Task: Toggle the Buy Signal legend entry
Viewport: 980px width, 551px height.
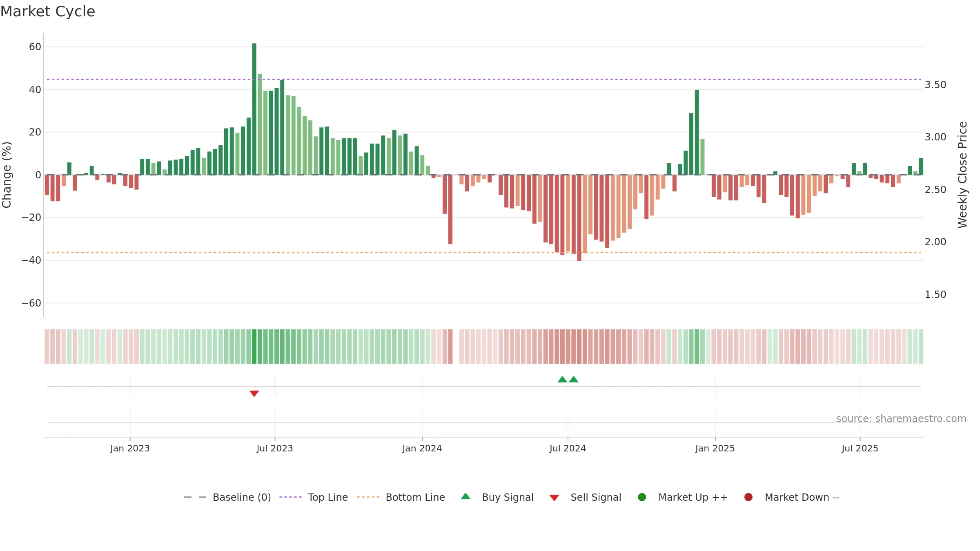Action: [x=497, y=497]
